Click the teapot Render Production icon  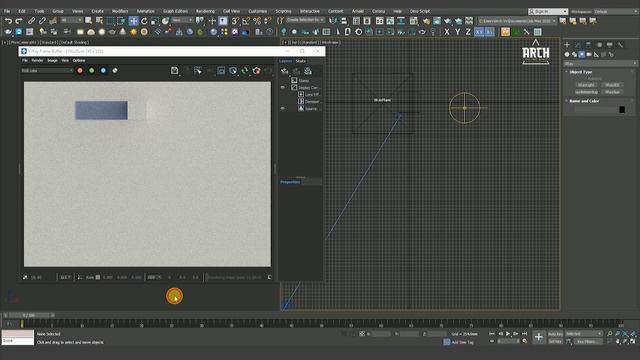click(x=447, y=21)
